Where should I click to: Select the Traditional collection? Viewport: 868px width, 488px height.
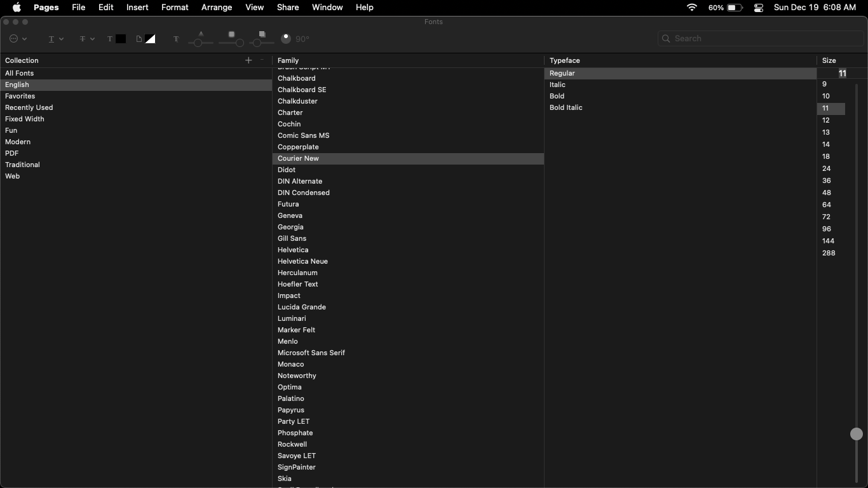click(136, 165)
